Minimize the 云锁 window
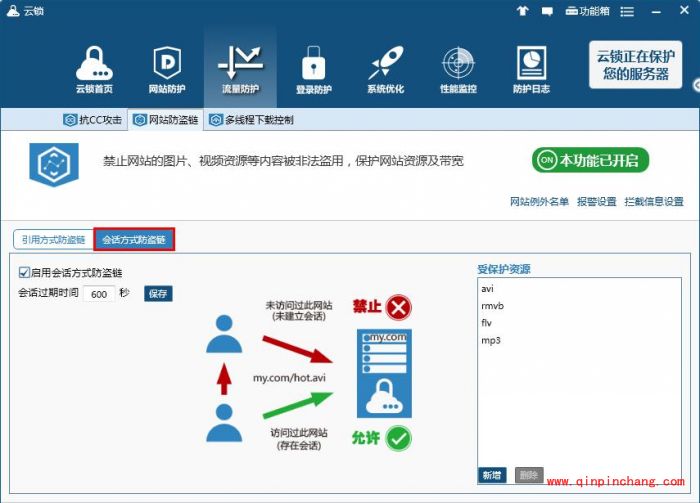700x503 pixels. click(656, 12)
